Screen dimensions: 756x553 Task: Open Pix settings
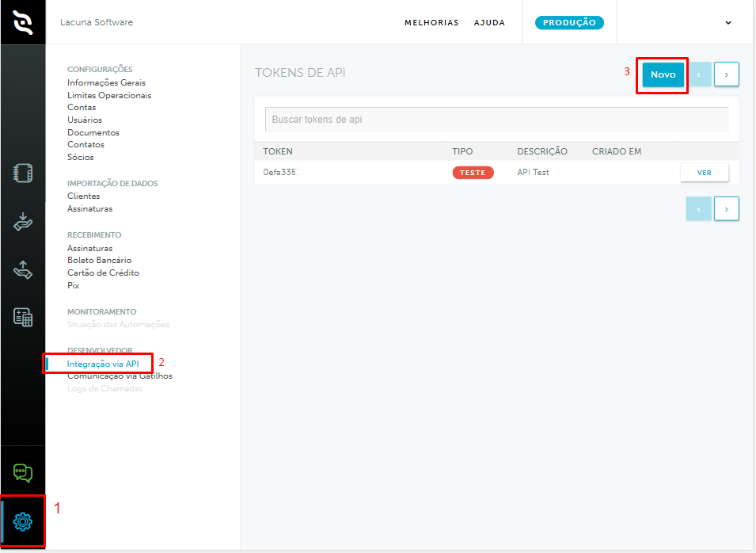74,285
